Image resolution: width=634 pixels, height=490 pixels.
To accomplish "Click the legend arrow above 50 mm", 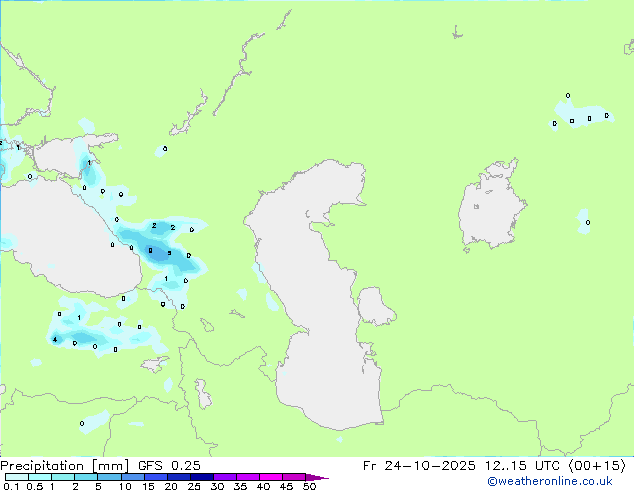I will coord(317,477).
